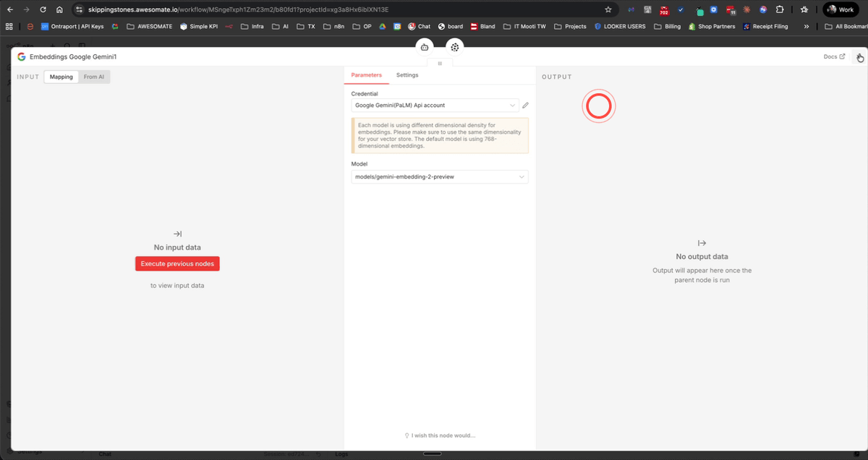
Task: Open the Bland bookmark
Action: pos(482,26)
